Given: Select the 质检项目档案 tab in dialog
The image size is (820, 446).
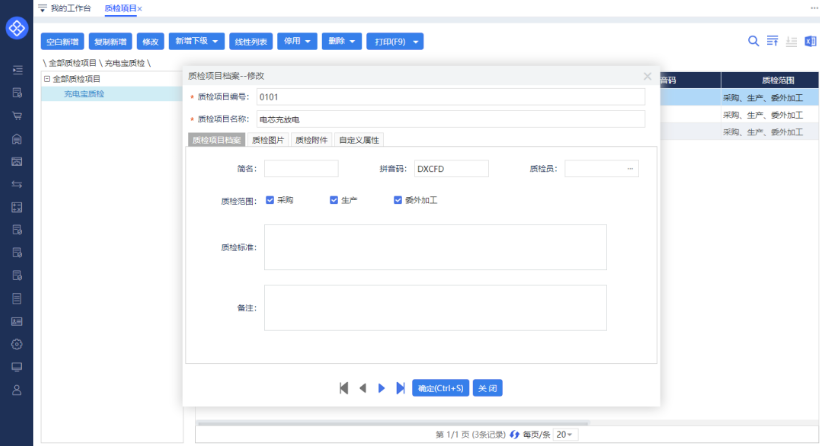Looking at the screenshot, I should pyautogui.click(x=217, y=140).
